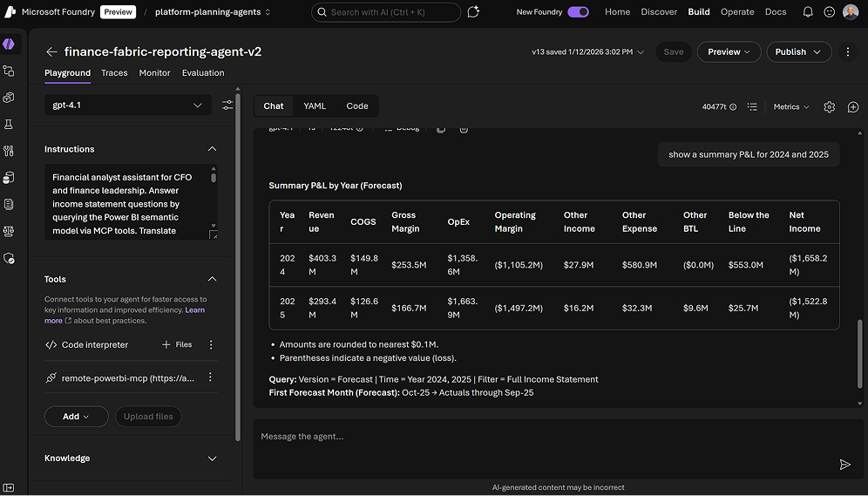Image resolution: width=868 pixels, height=496 pixels.
Task: Open the platform-planning-agents project switcher
Action: (213, 11)
